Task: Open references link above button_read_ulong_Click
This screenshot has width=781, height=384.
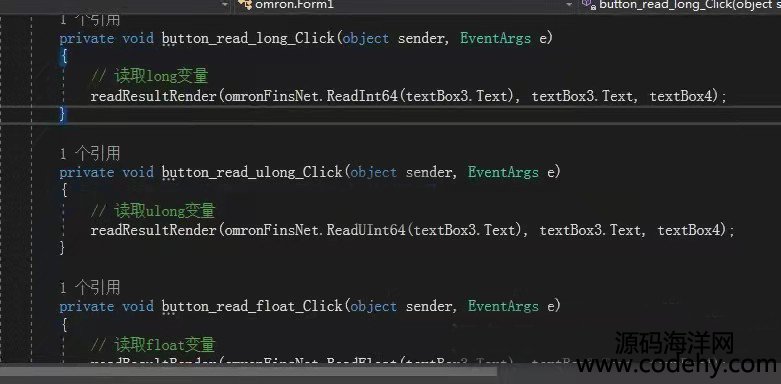Action: click(90, 153)
